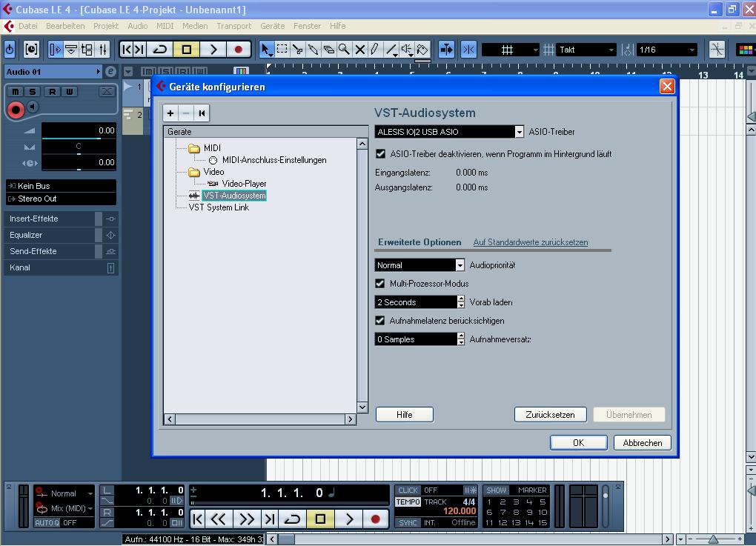Open the Datei menu
Screen dimensions: 756x546
tap(28, 26)
